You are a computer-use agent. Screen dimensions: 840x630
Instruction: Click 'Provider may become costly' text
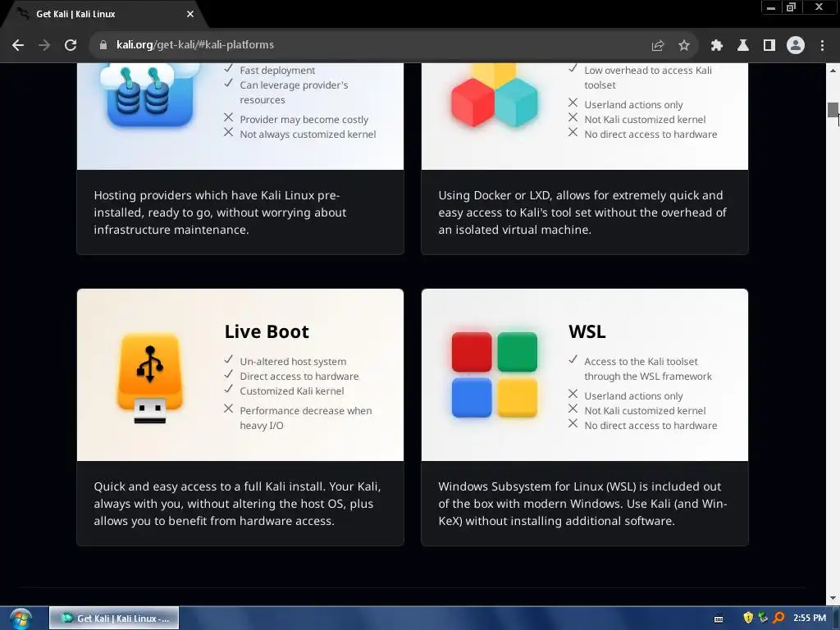304,120
